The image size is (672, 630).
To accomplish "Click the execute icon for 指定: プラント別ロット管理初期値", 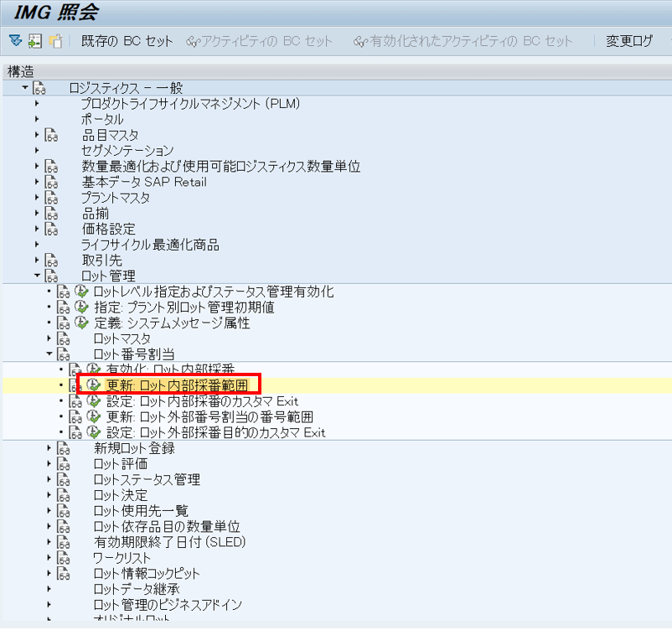I will (x=81, y=307).
